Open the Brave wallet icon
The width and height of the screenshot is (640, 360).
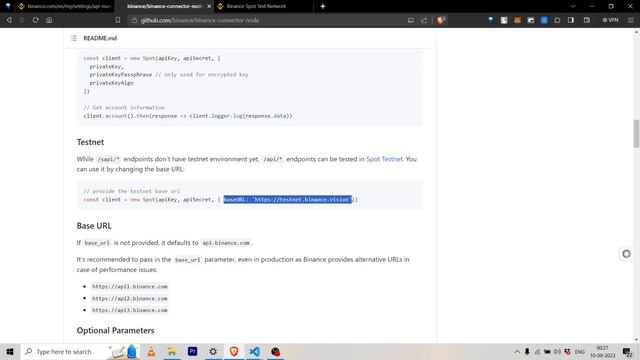point(587,20)
